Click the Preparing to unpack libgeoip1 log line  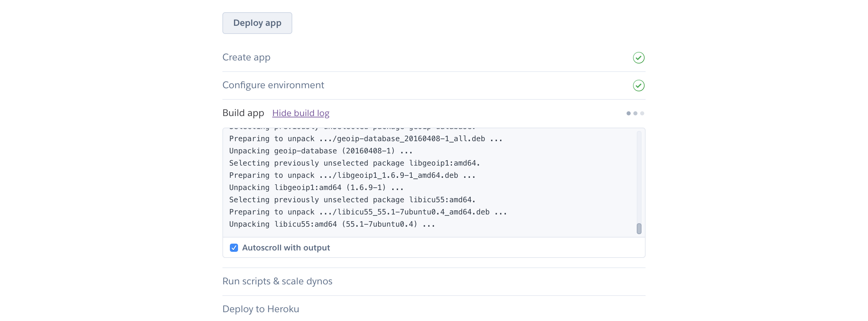point(352,175)
